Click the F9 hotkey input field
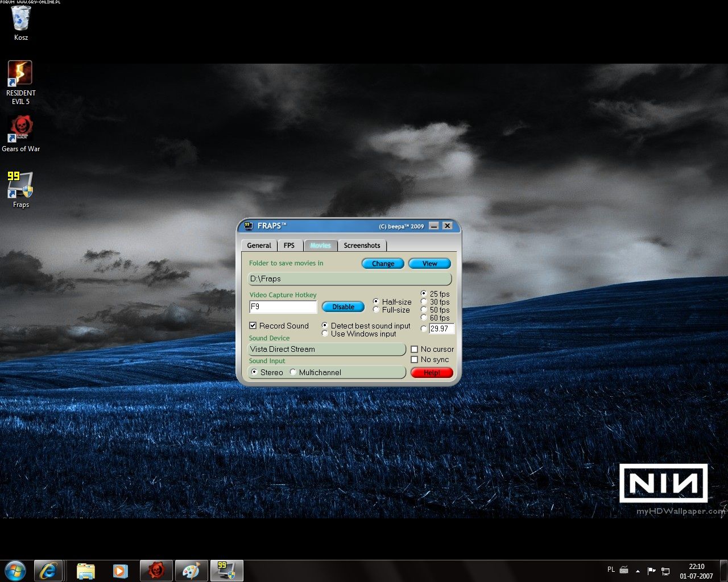This screenshot has width=728, height=582. (x=283, y=307)
